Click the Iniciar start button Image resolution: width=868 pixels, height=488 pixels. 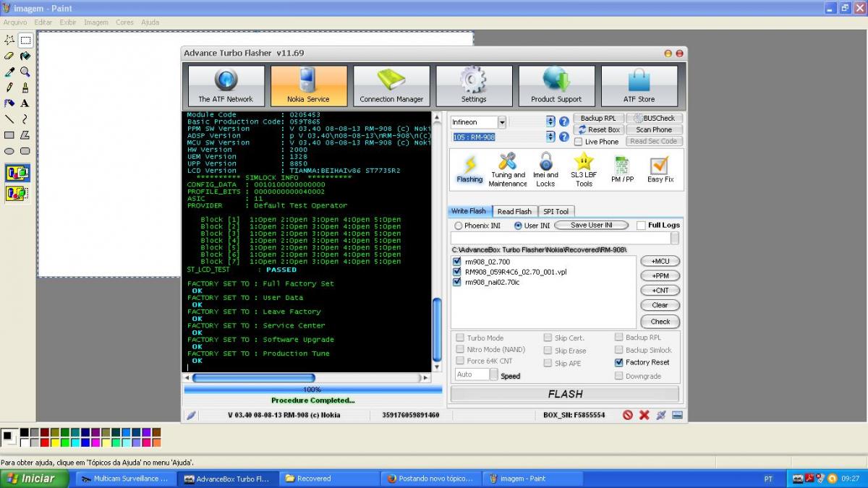click(35, 479)
